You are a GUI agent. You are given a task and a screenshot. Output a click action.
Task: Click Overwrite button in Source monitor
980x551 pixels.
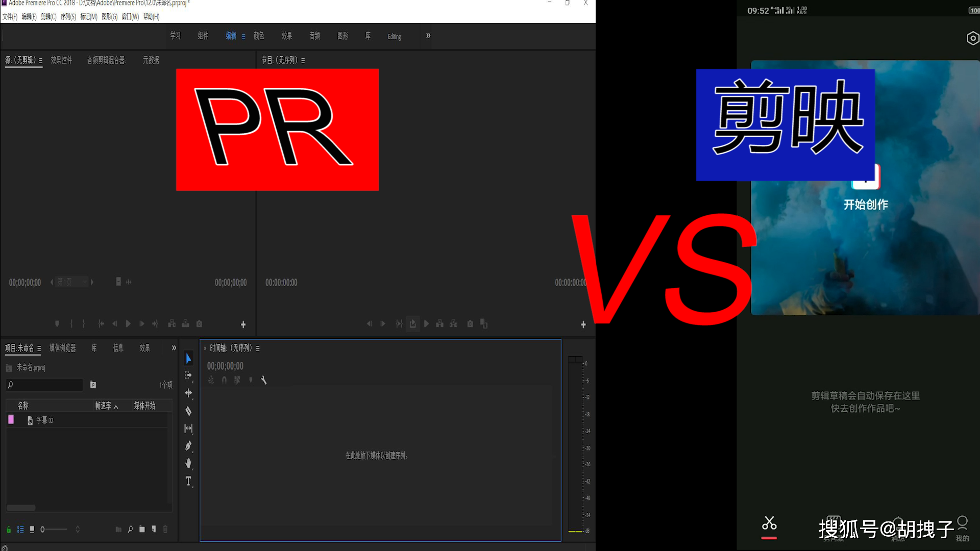pyautogui.click(x=186, y=324)
